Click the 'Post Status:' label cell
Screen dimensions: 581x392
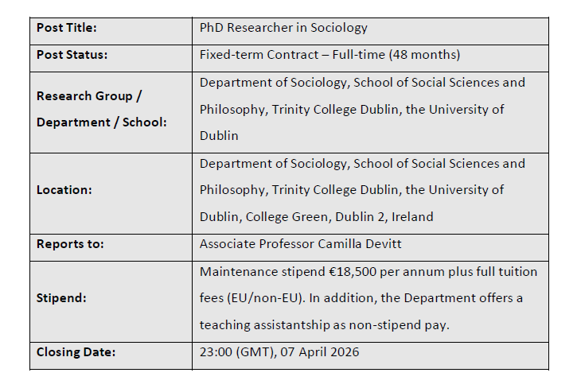(x=72, y=55)
